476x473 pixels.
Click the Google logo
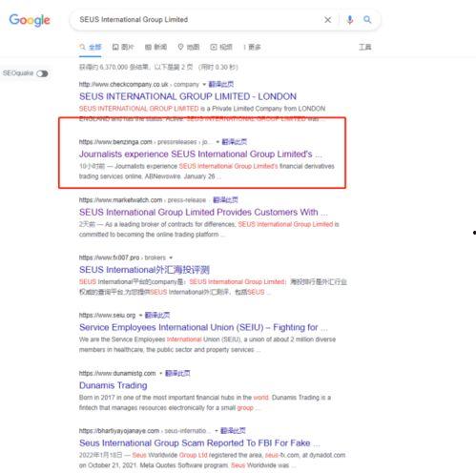pos(30,20)
